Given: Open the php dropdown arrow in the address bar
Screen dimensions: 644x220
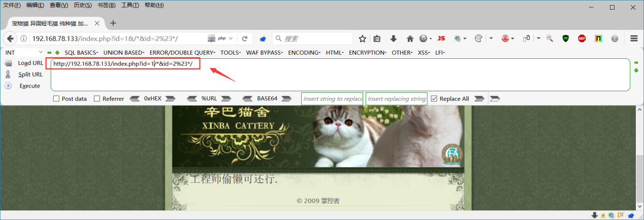Looking at the screenshot, I should 231,39.
